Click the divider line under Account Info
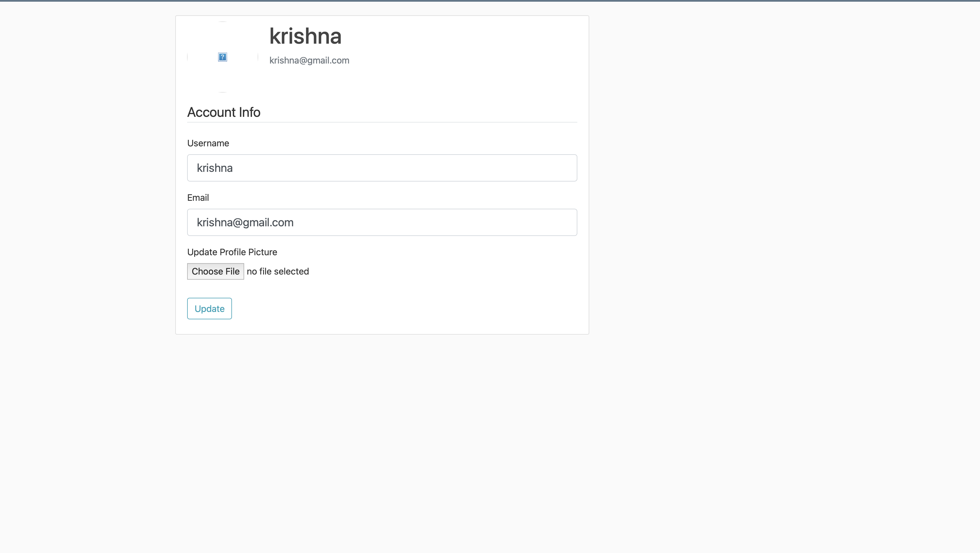Viewport: 980px width, 553px height. point(382,122)
